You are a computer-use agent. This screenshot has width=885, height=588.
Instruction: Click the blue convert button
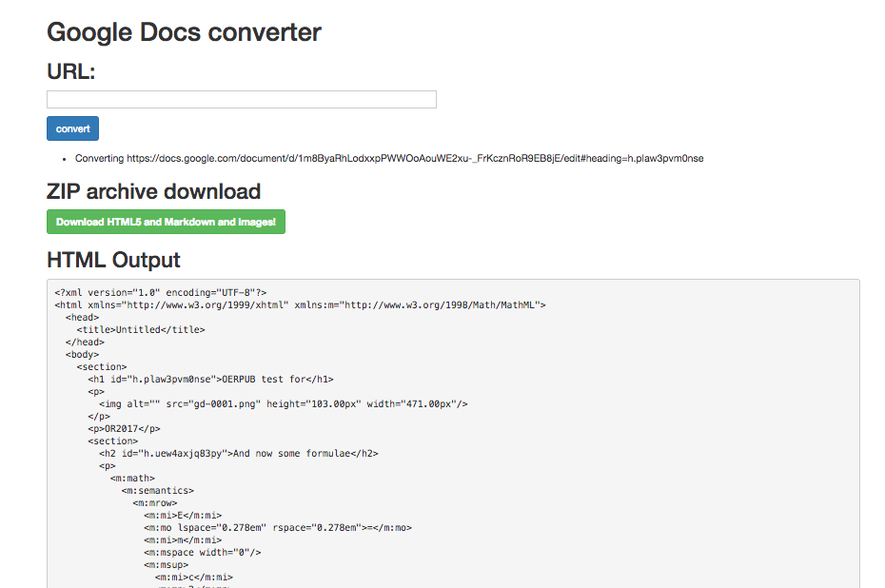(73, 128)
